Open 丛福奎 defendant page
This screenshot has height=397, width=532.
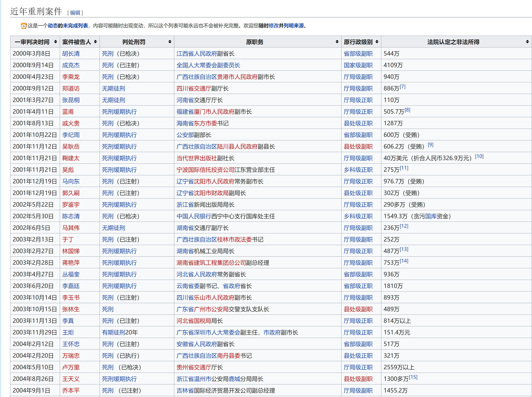pyautogui.click(x=71, y=274)
